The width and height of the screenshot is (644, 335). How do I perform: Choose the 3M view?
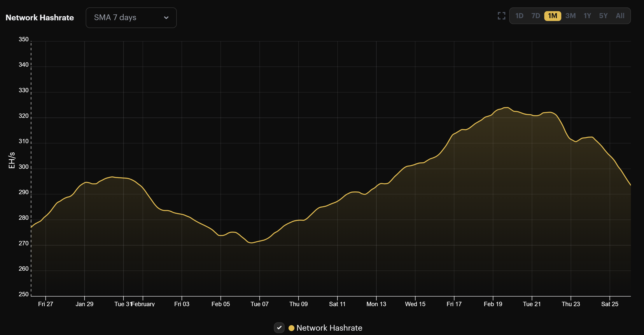point(570,16)
